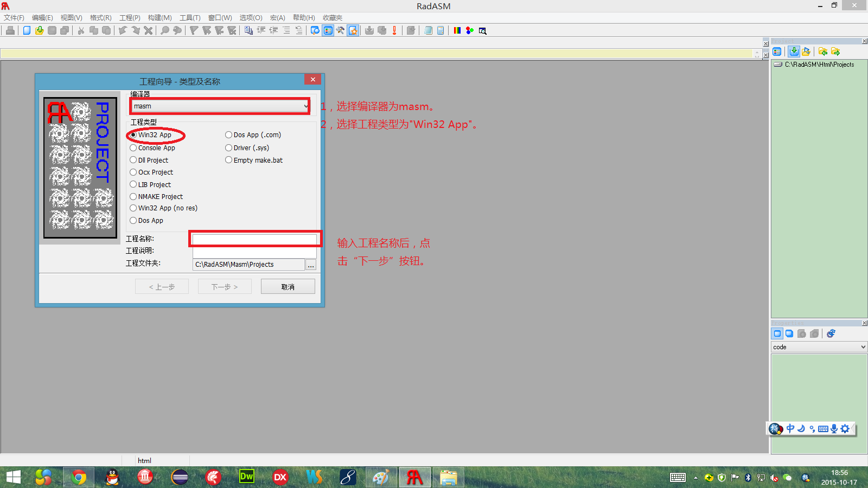The width and height of the screenshot is (868, 488).
Task: Click the 工程说明 project description field
Action: point(254,252)
